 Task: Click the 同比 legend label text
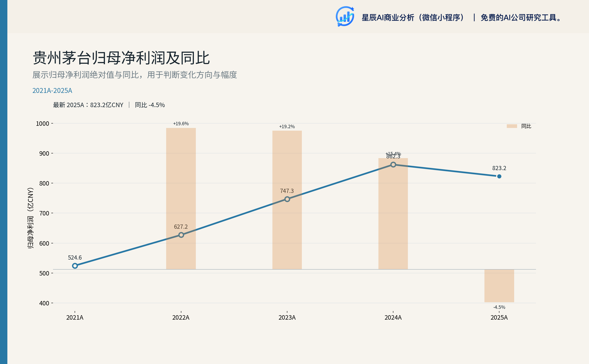(x=526, y=126)
